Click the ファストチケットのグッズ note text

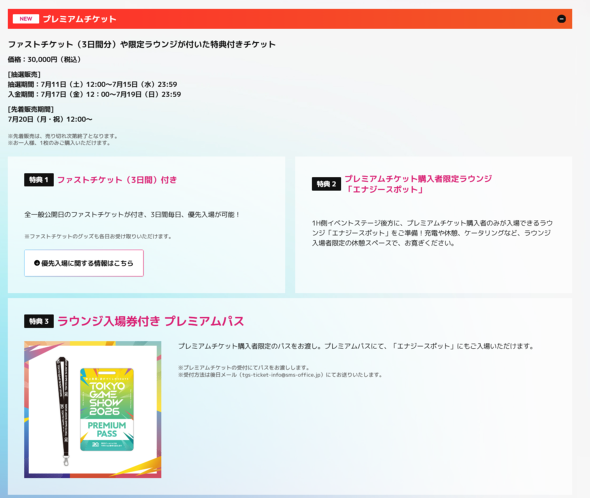tap(98, 236)
